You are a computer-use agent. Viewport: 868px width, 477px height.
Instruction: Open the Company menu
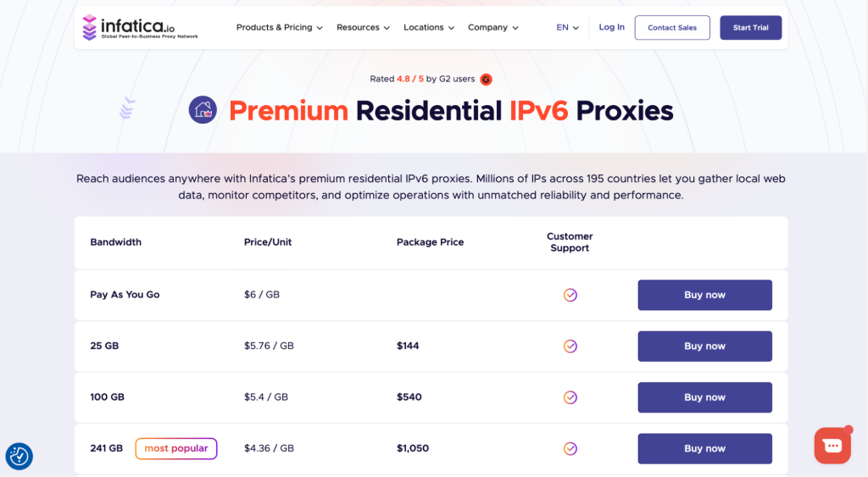coord(492,28)
